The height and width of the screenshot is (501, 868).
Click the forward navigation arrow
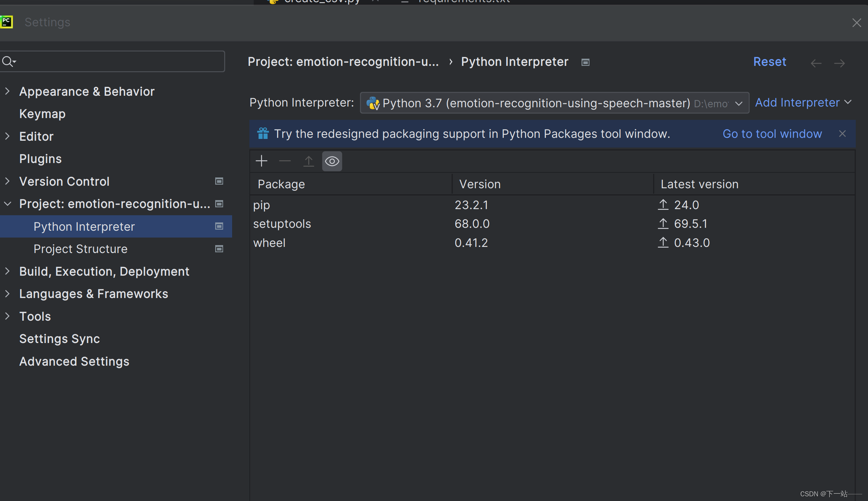(x=839, y=63)
